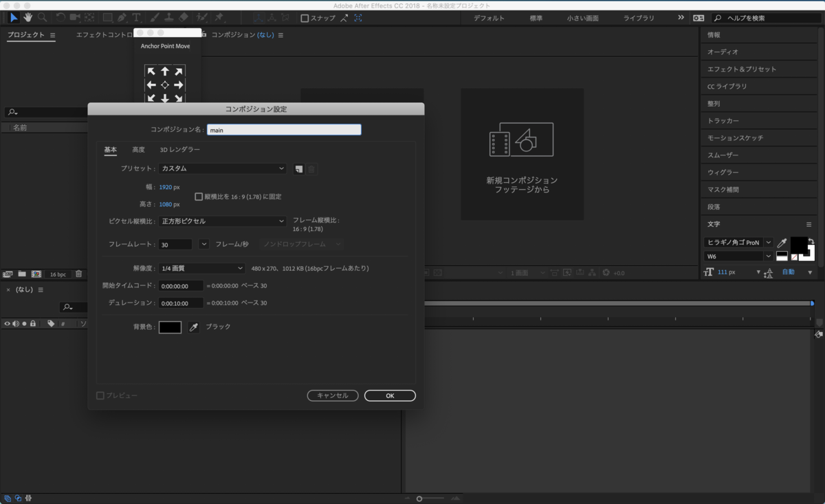
Task: Select the デフォルト workspace
Action: (x=489, y=18)
